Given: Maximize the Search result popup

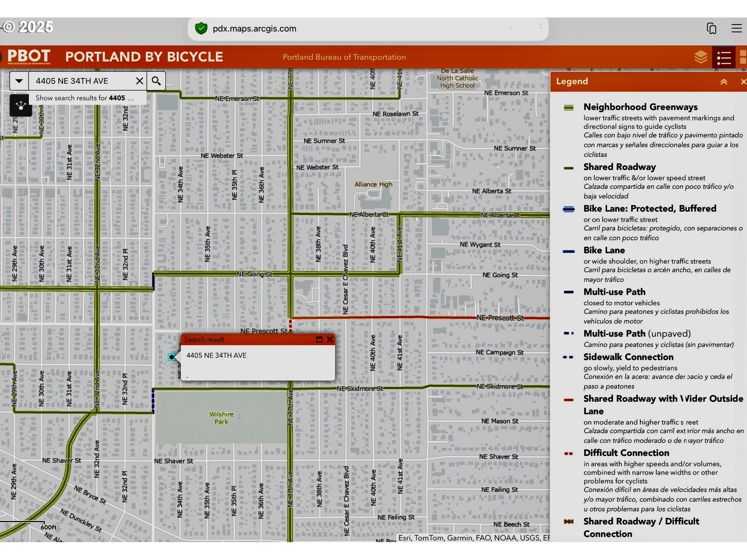Looking at the screenshot, I should pos(319,339).
